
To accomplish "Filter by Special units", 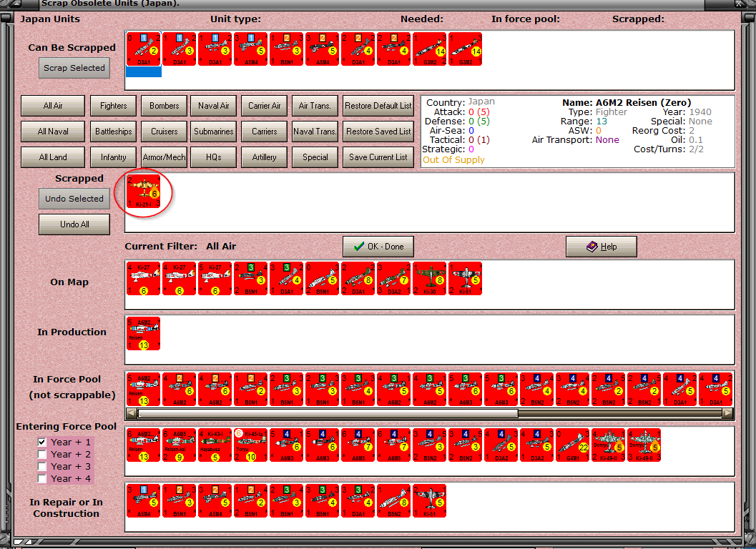I will point(315,157).
